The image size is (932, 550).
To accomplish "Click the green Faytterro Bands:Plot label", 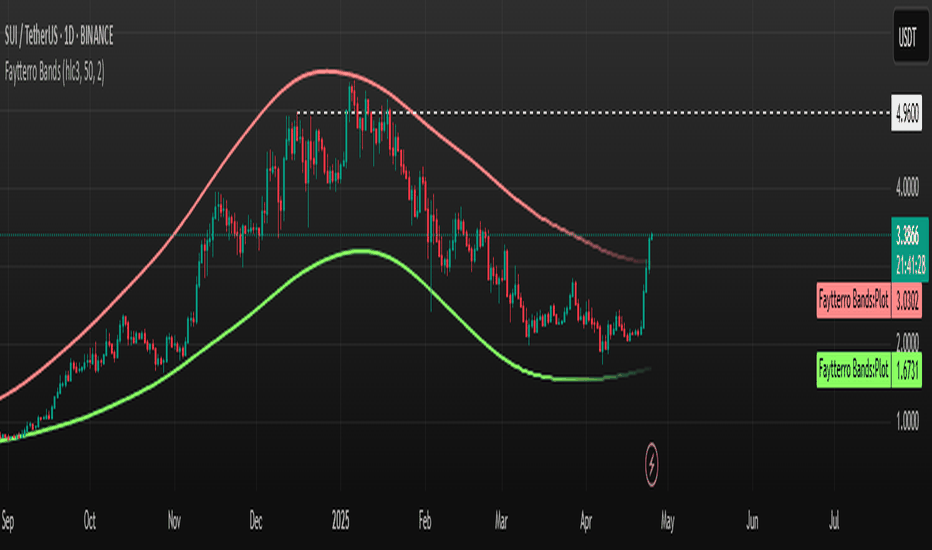I will (854, 370).
